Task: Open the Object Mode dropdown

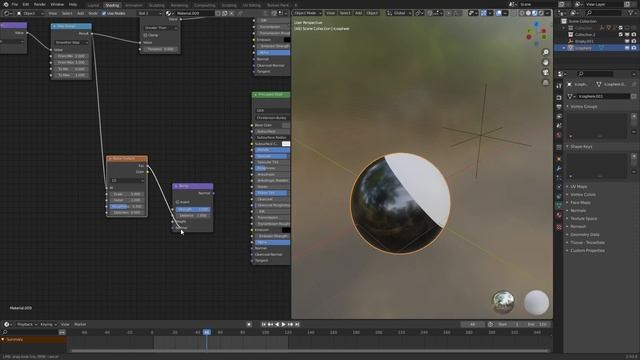Action: [x=308, y=13]
